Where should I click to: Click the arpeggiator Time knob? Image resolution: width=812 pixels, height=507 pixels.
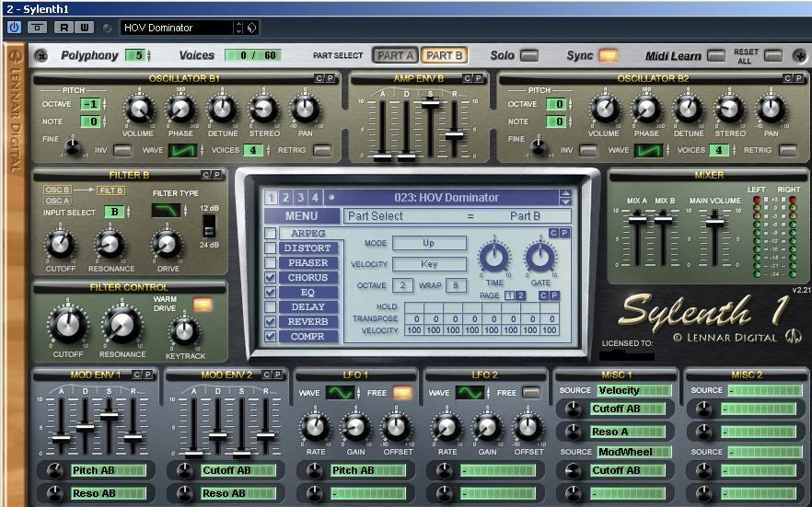coord(494,257)
